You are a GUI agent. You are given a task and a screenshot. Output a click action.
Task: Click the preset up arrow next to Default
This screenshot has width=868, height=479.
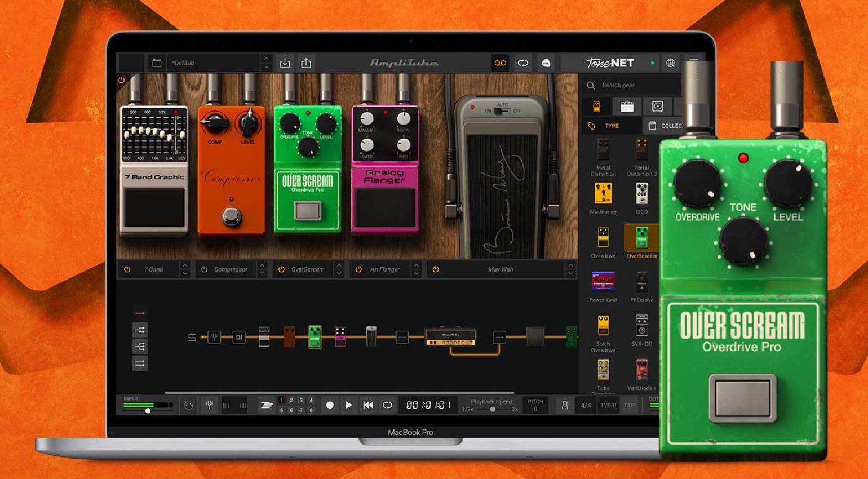[x=266, y=59]
